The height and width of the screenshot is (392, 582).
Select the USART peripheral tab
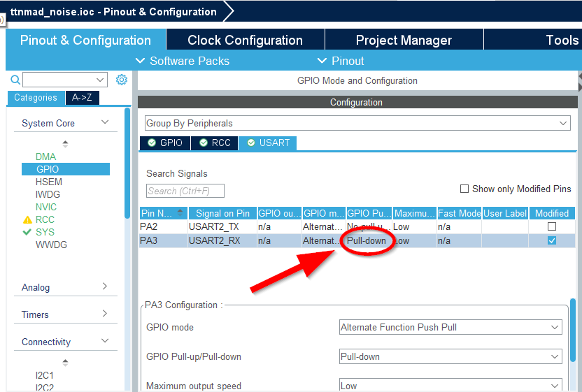268,143
